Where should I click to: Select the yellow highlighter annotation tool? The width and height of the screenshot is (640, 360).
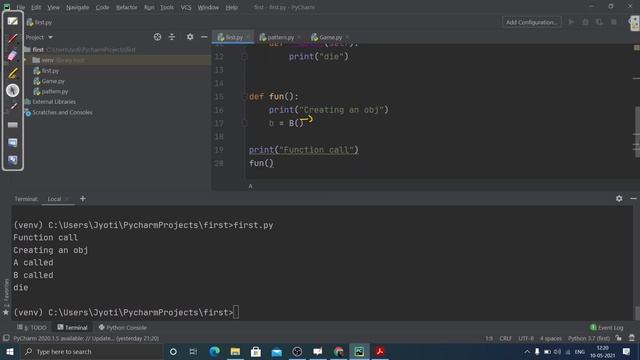(x=13, y=73)
